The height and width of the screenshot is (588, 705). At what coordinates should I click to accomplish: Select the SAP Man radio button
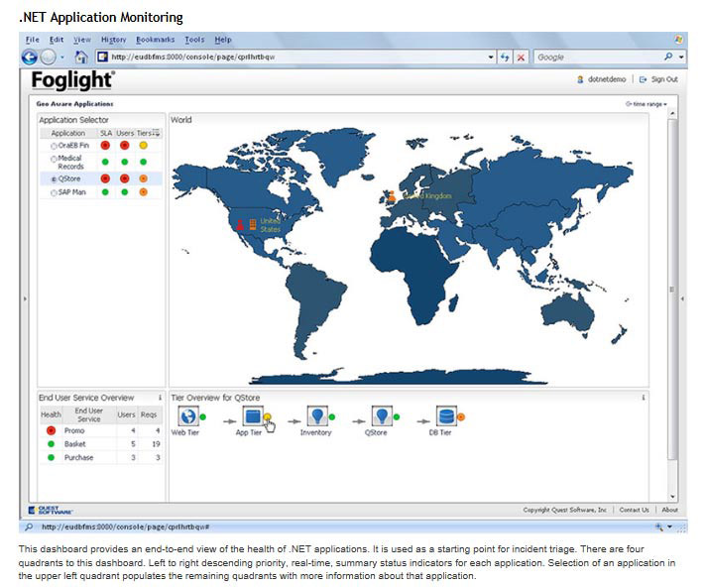[54, 192]
